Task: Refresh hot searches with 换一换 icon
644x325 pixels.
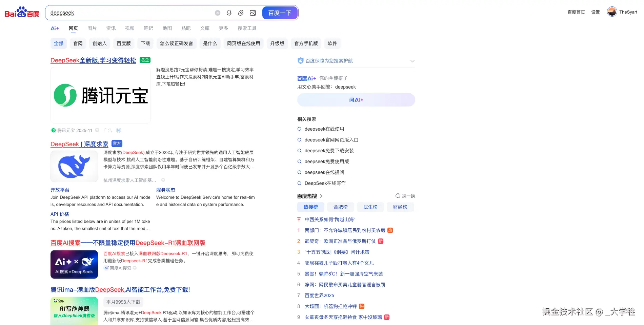Action: point(398,196)
